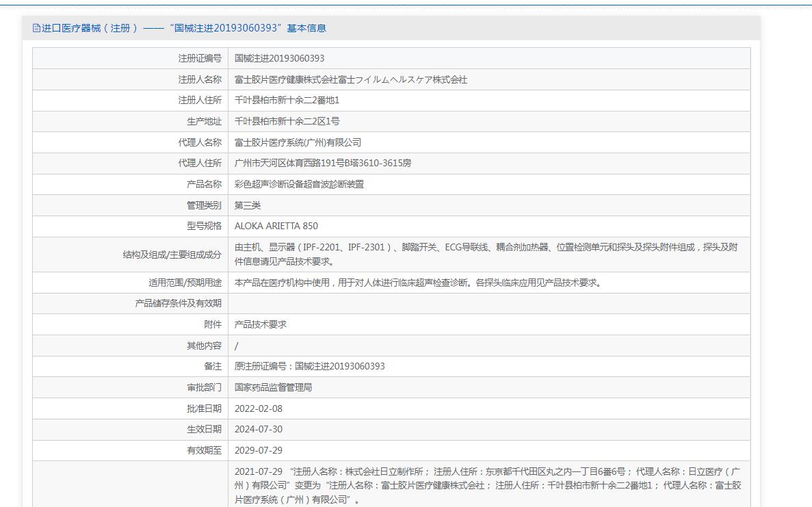
Task: Select the change record dated 2021-07-29
Action: click(x=488, y=485)
